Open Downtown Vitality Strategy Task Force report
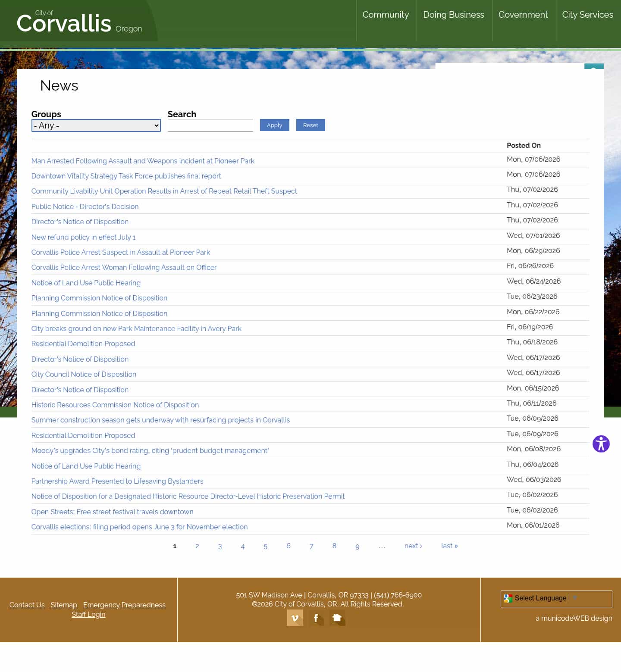The width and height of the screenshot is (621, 672). click(126, 176)
